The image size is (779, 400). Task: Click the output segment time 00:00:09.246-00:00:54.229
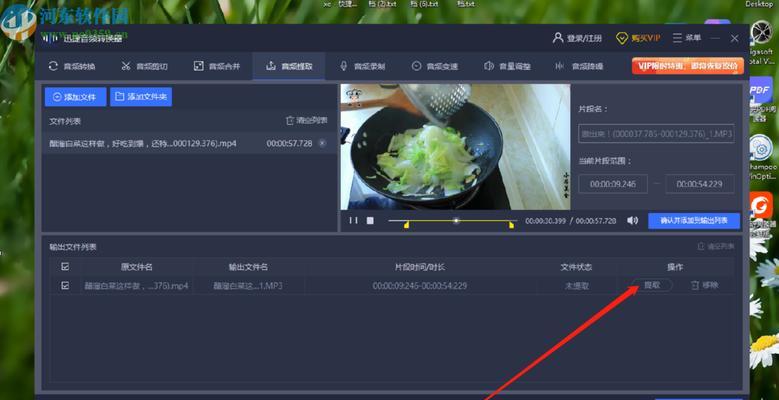420,286
